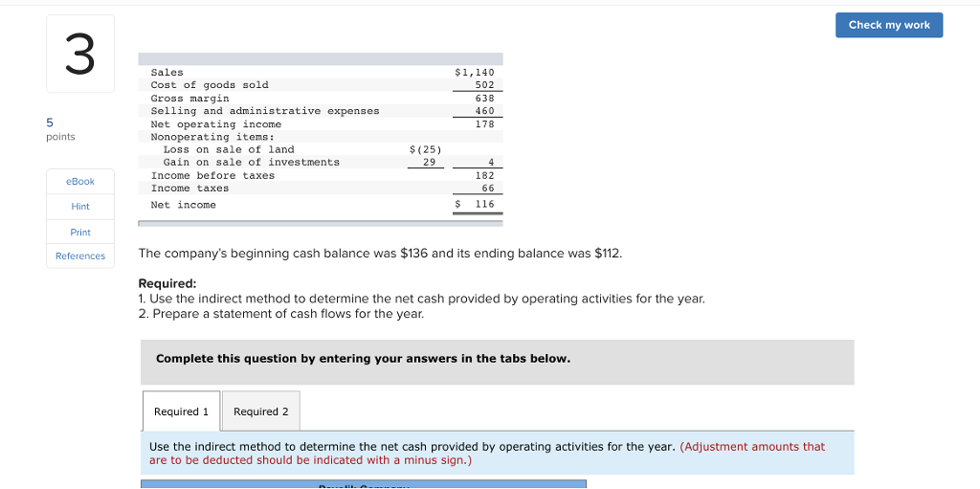Switch to the Required 1 tab
Image resolution: width=980 pixels, height=489 pixels.
pyautogui.click(x=181, y=411)
